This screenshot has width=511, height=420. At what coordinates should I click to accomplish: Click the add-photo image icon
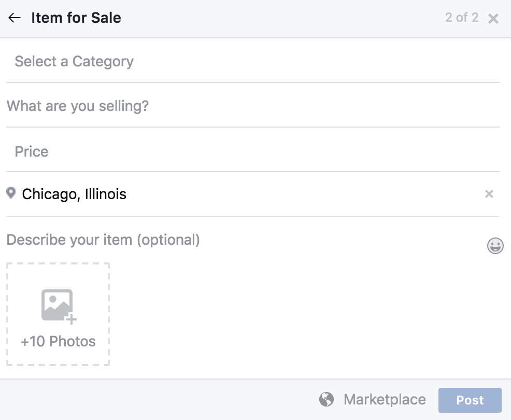pyautogui.click(x=58, y=305)
